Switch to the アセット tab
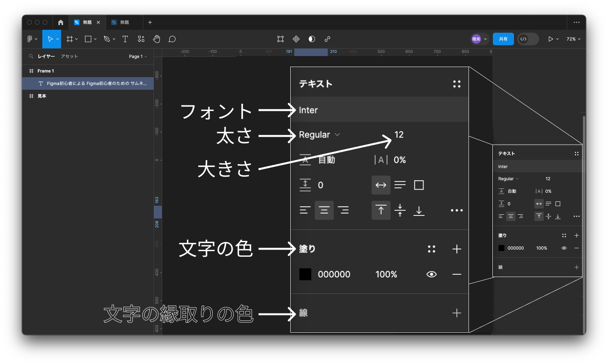The image size is (608, 364). pyautogui.click(x=69, y=56)
